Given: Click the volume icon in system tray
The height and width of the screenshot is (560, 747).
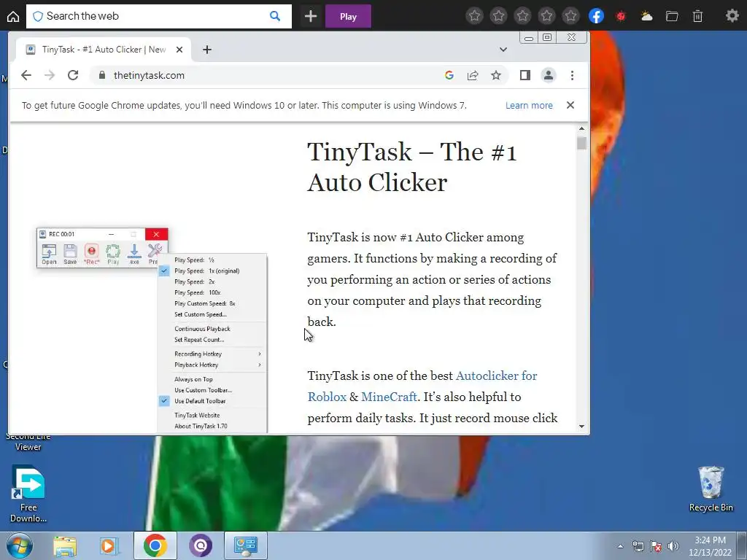Looking at the screenshot, I should [673, 546].
